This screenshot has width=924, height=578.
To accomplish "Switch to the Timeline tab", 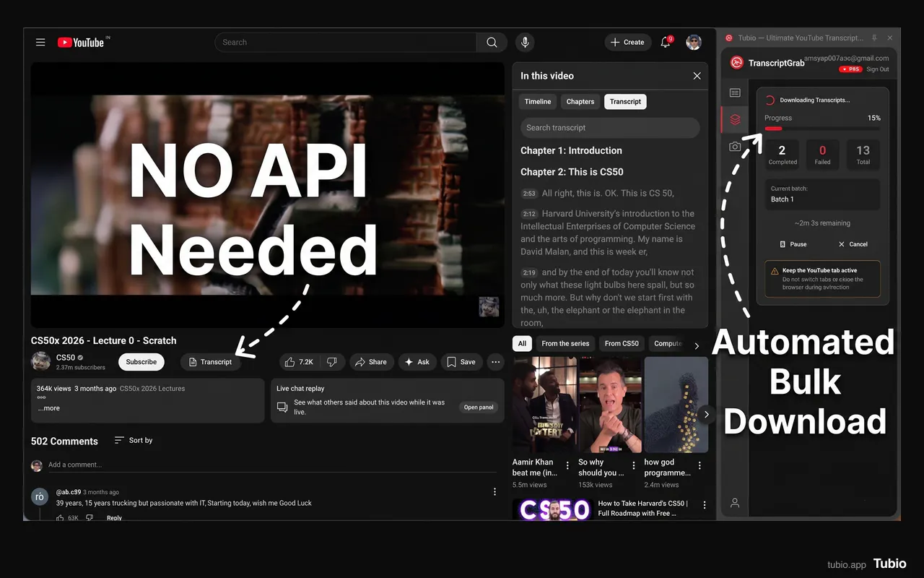I will [538, 102].
